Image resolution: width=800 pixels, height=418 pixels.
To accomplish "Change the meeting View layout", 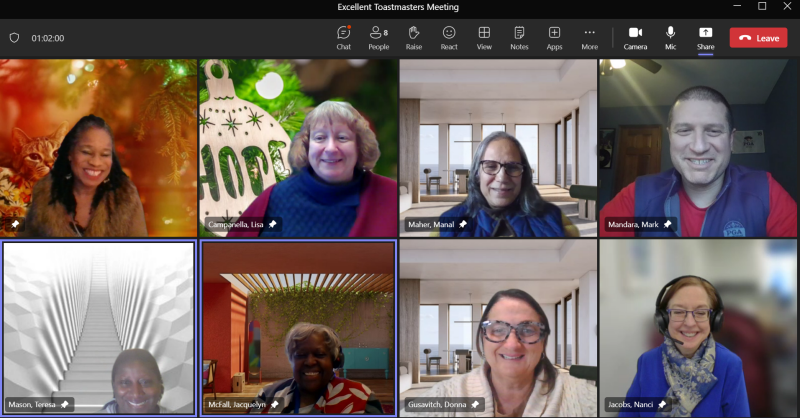I will 484,38.
